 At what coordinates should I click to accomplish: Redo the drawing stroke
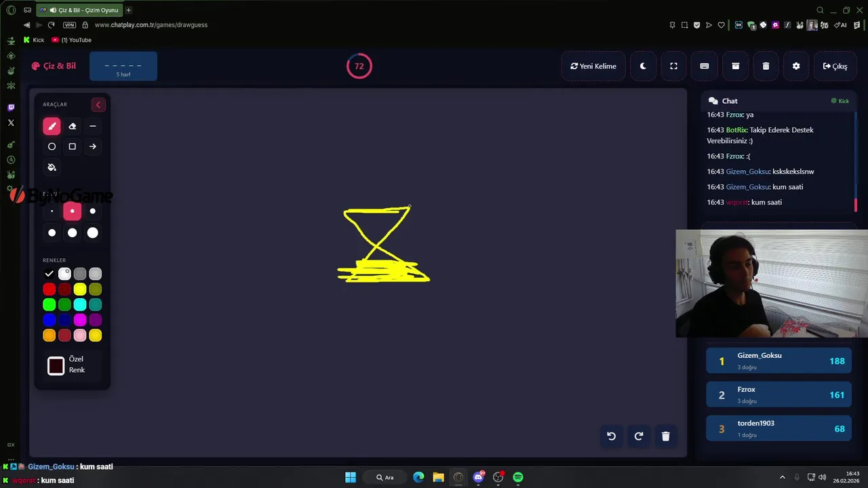tap(638, 436)
